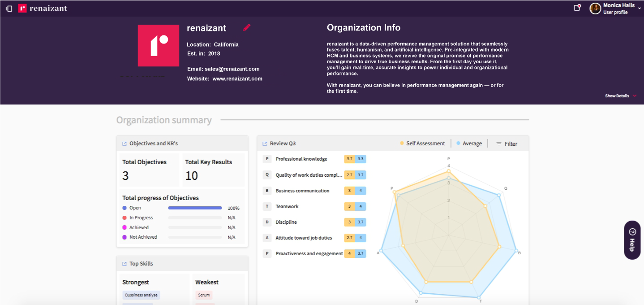Select the Total Objectives card
Image resolution: width=644 pixels, height=305 pixels.
tap(149, 170)
